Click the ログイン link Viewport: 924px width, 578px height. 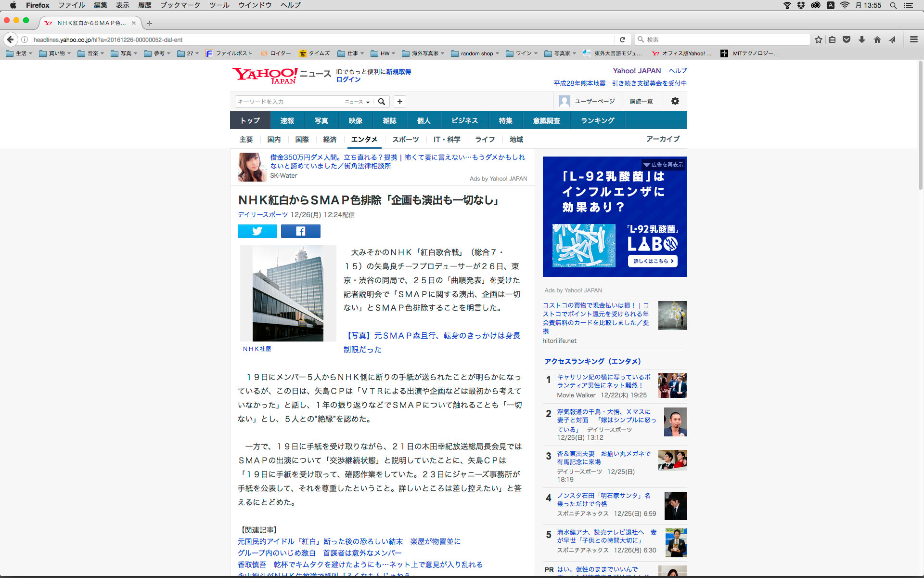tap(348, 79)
